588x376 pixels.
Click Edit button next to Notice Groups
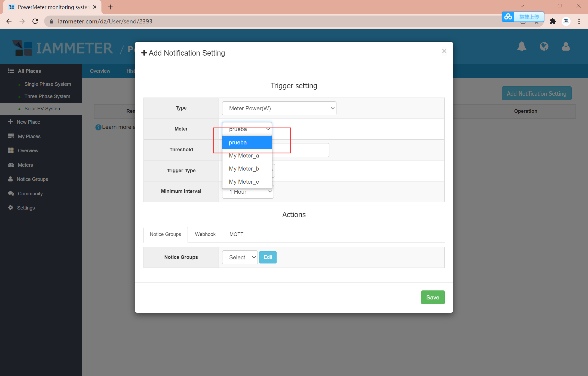click(x=268, y=257)
